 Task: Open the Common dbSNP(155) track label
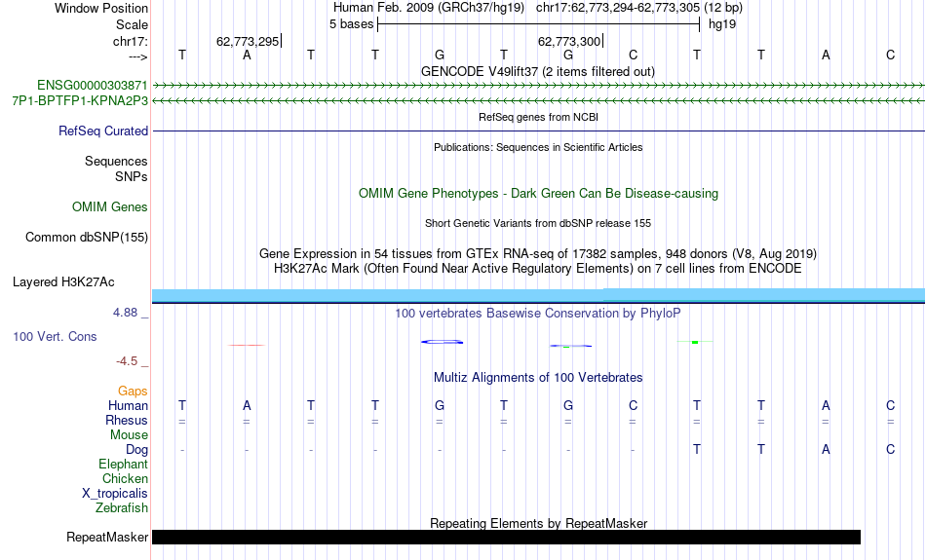tap(86, 238)
